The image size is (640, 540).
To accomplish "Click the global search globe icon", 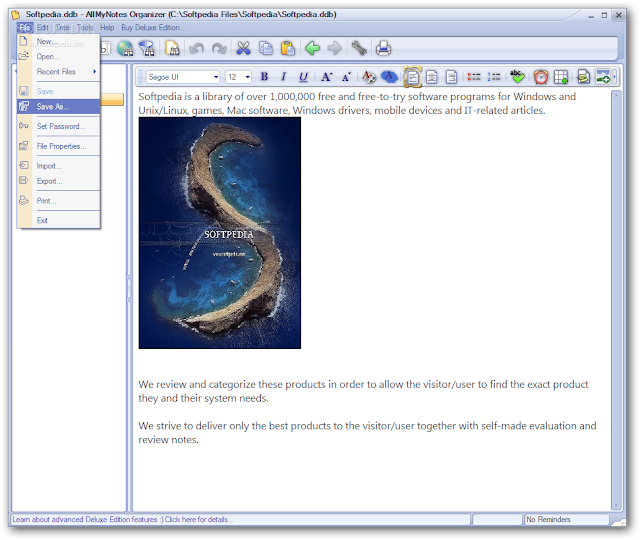I will [125, 48].
